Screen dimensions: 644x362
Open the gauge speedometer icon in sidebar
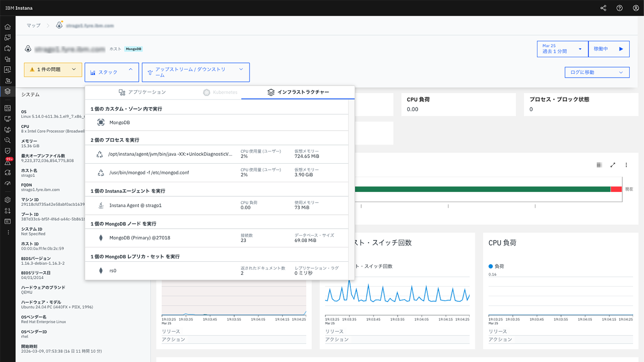click(8, 183)
